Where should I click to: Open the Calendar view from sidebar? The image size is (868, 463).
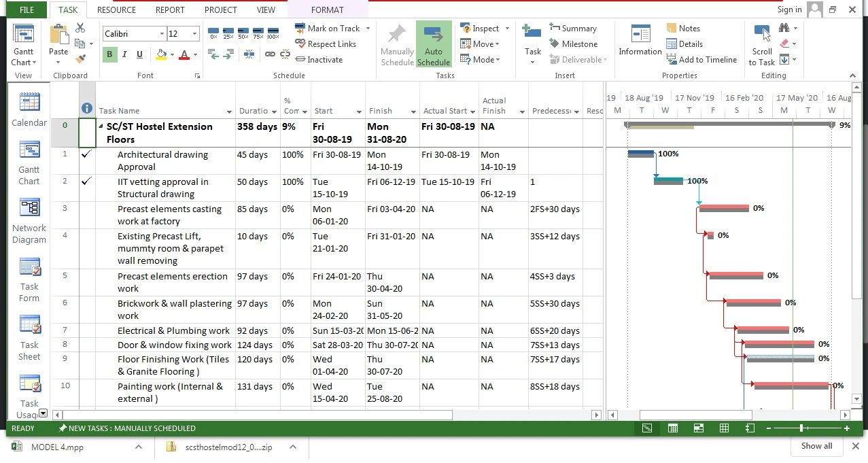click(x=29, y=110)
